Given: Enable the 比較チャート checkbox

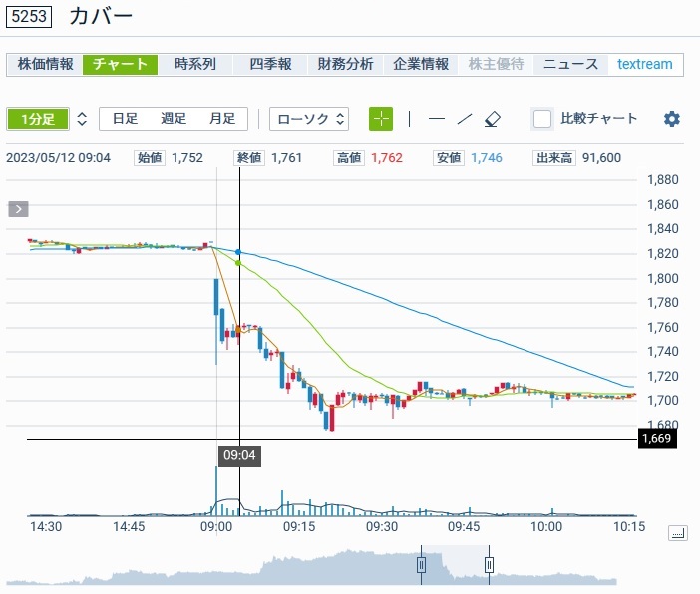Looking at the screenshot, I should 542,118.
